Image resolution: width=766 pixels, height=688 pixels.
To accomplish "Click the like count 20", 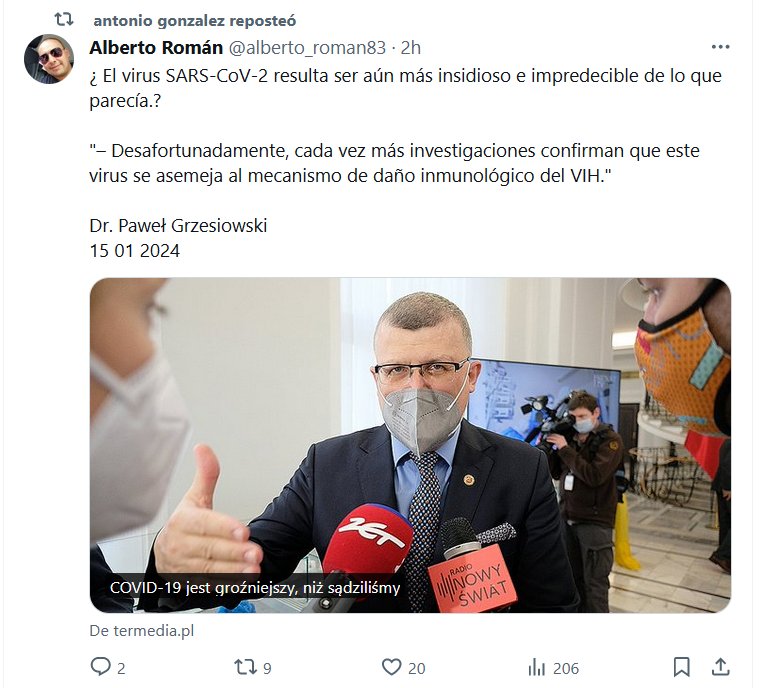I will pyautogui.click(x=416, y=668).
